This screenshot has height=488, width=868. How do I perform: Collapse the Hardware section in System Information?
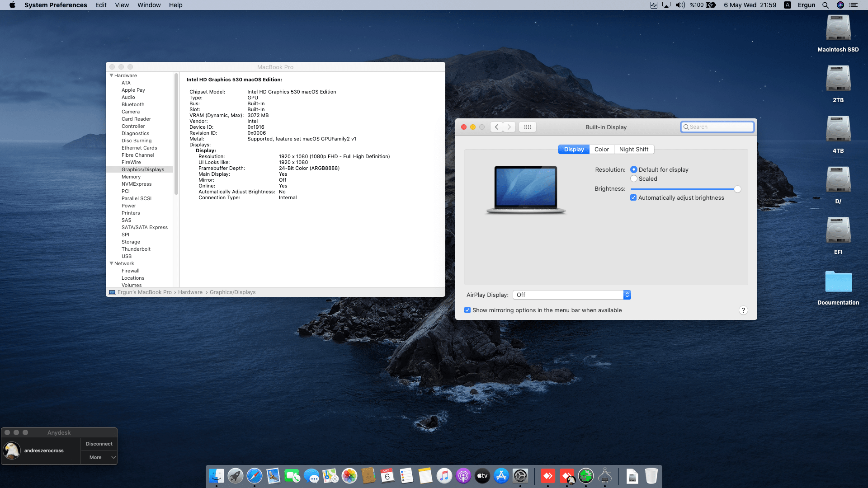(111, 75)
